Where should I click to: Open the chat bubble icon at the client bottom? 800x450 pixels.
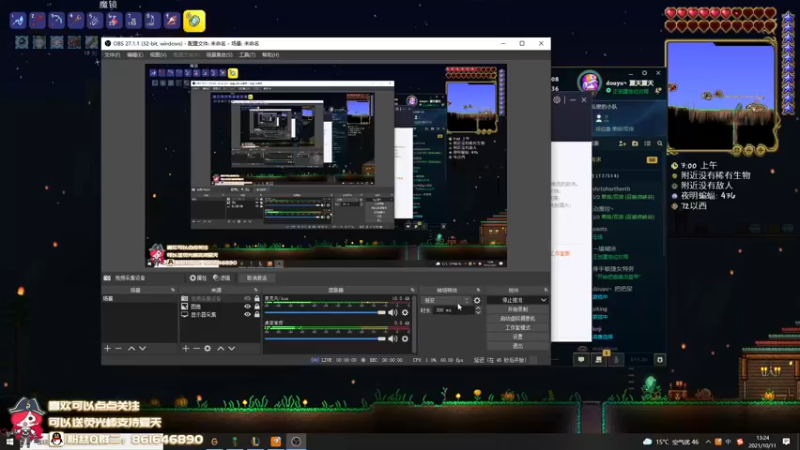pos(581,360)
